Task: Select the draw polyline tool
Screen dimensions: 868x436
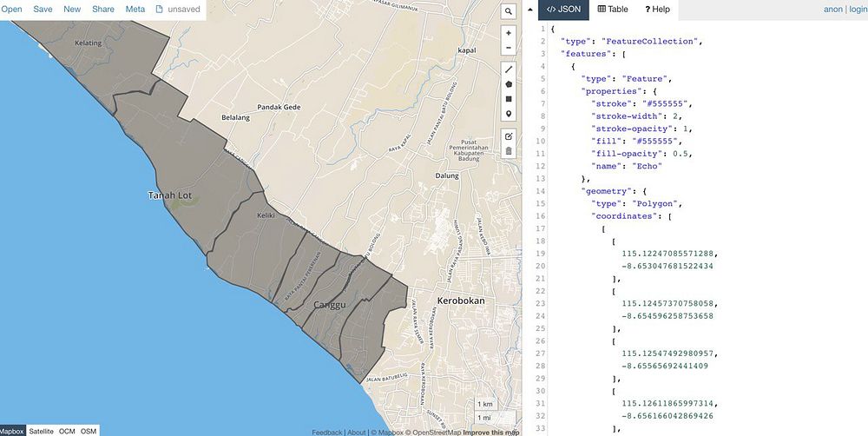Action: (508, 69)
